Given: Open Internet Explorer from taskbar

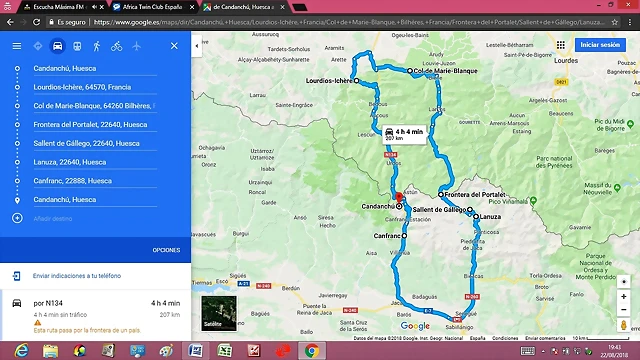Looking at the screenshot, I should tap(21, 351).
